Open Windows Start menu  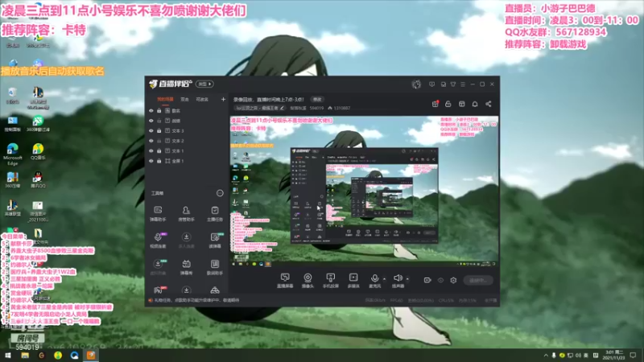pos(8,356)
